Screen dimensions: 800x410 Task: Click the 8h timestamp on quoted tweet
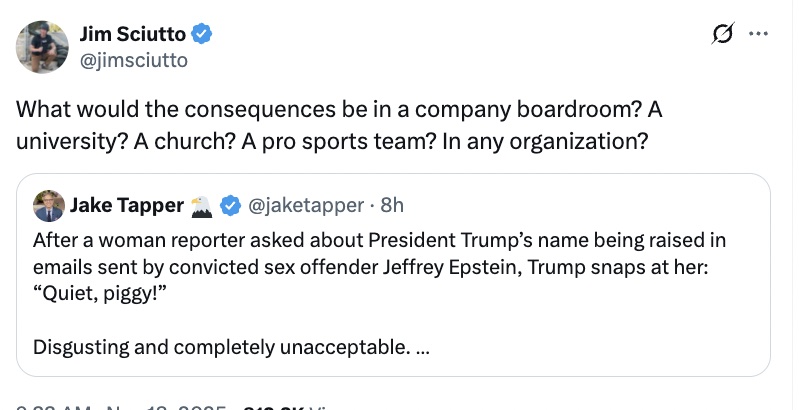tap(392, 206)
